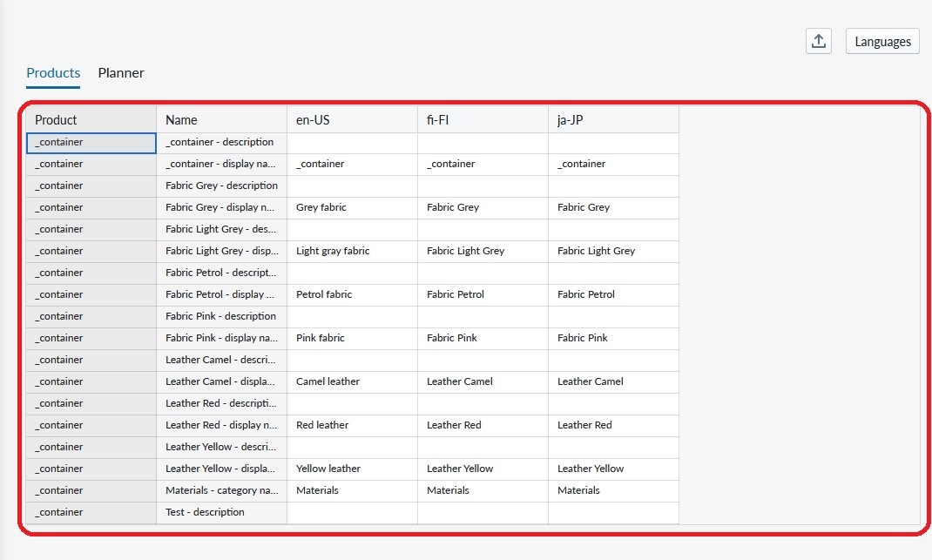The height and width of the screenshot is (560, 932).
Task: Click the 'Leather Red' ja-JP cell
Action: [613, 426]
